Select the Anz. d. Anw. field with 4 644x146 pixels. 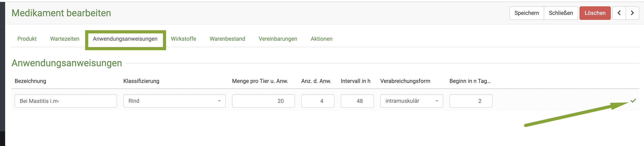pos(317,101)
